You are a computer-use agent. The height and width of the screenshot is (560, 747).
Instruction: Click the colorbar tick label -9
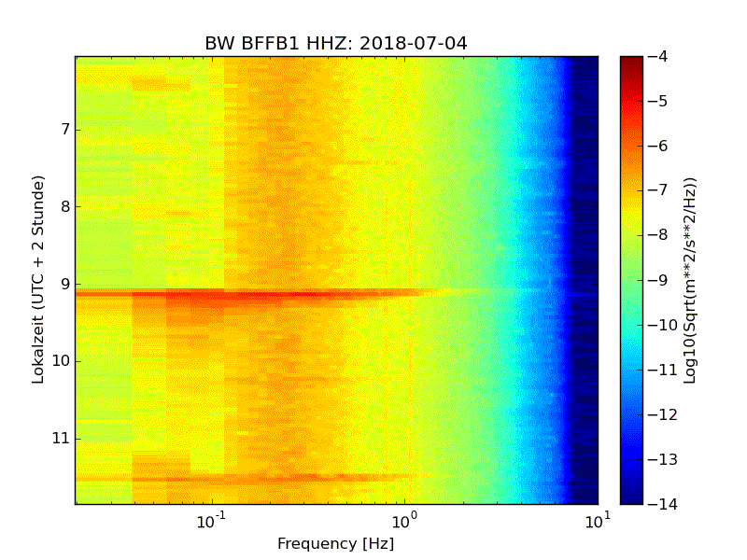click(x=657, y=280)
